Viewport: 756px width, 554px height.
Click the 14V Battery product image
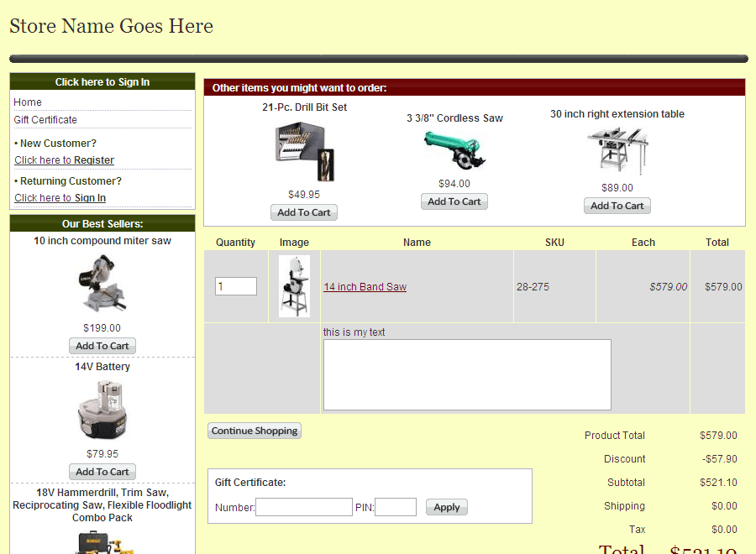[x=102, y=410]
